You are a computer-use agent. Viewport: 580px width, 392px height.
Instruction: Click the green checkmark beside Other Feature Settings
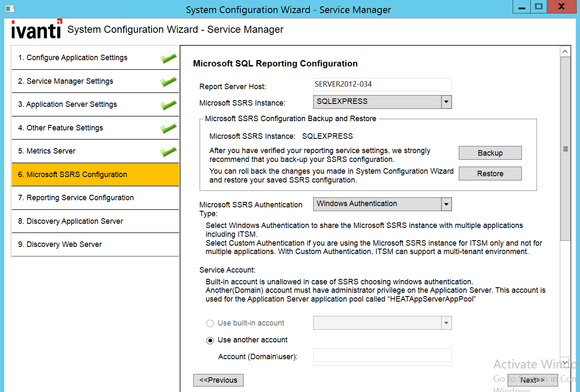(168, 128)
